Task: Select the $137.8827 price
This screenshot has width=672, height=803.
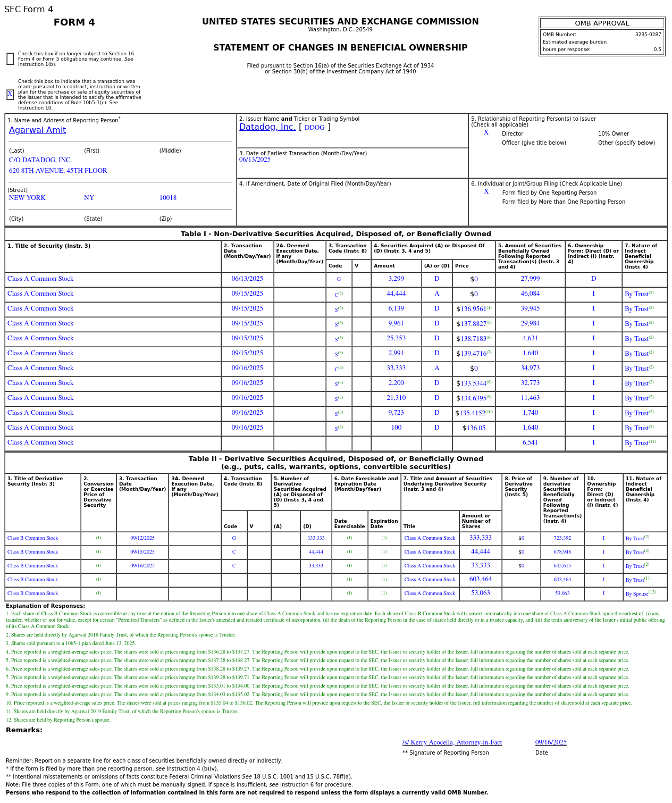Action: (x=474, y=324)
